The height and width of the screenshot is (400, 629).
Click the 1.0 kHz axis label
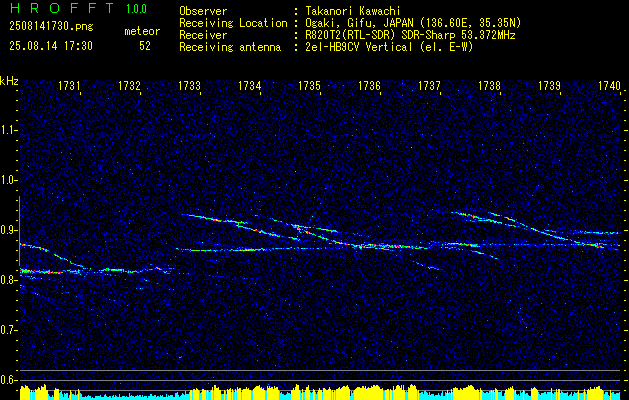(8, 180)
